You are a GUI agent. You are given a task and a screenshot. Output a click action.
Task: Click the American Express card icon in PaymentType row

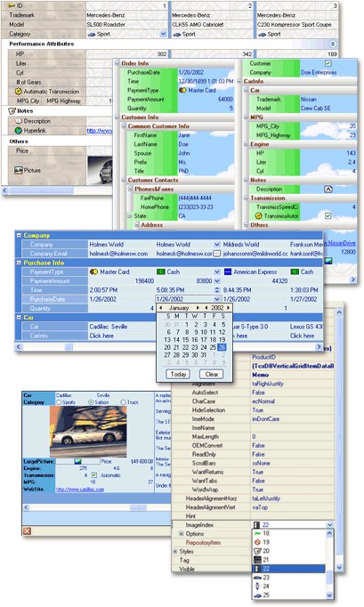[x=228, y=271]
